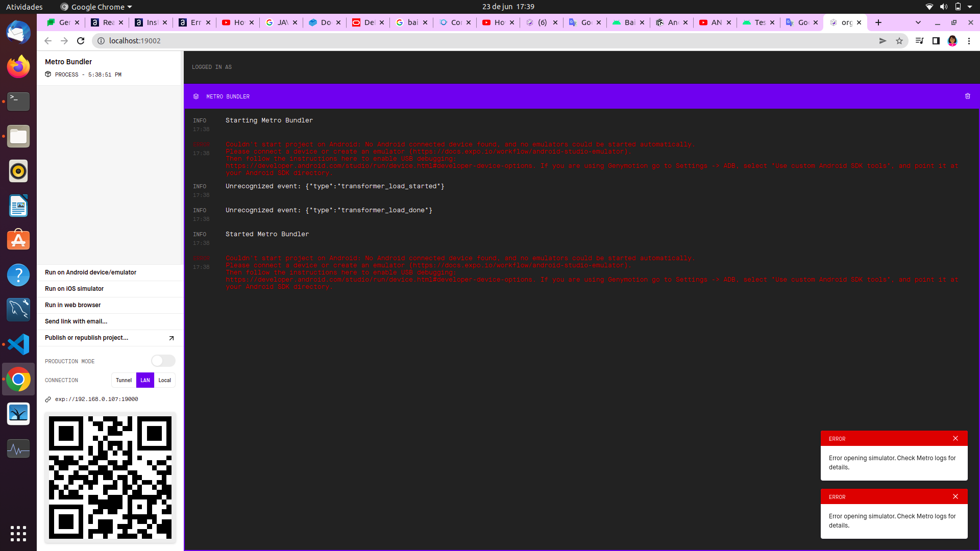Viewport: 980px width, 551px height.
Task: Click the link icon beside the exp:// URL
Action: pos(48,399)
